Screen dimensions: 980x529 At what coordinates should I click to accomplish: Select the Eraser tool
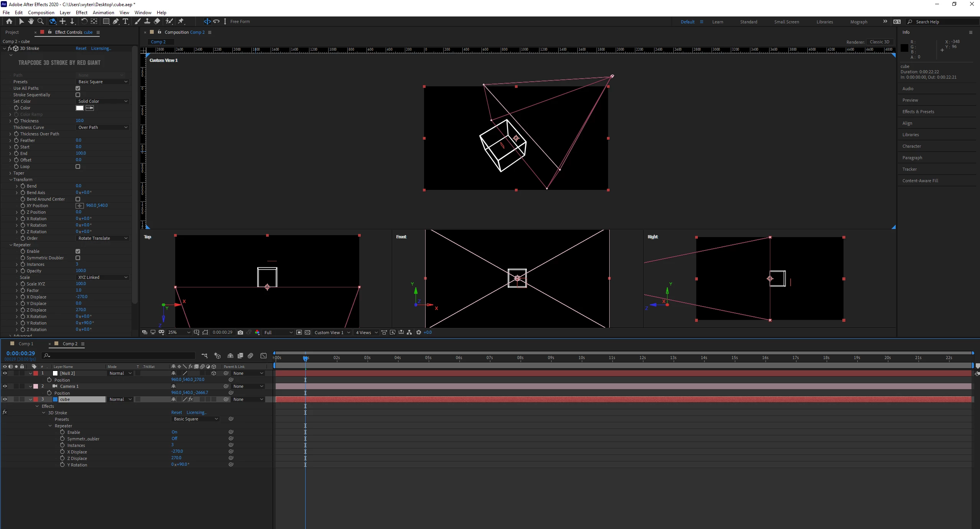click(157, 21)
